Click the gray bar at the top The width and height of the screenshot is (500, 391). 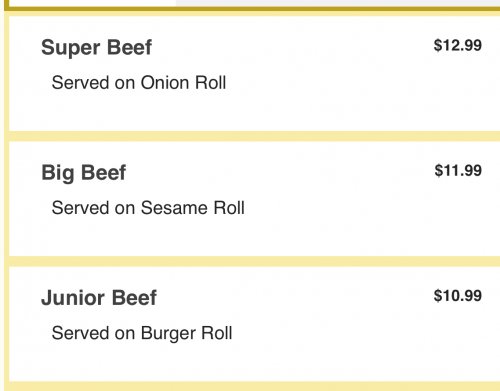338,3
